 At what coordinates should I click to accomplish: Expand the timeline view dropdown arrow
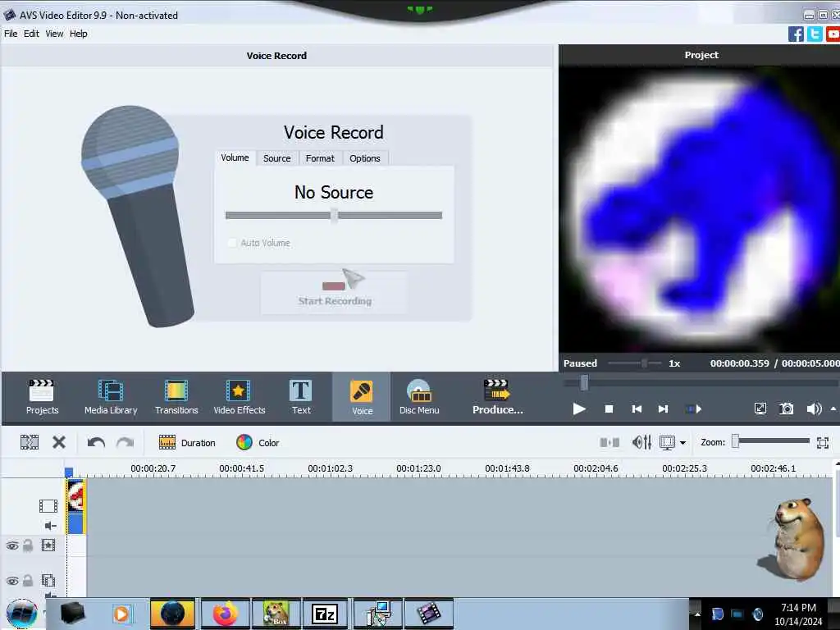pyautogui.click(x=682, y=442)
